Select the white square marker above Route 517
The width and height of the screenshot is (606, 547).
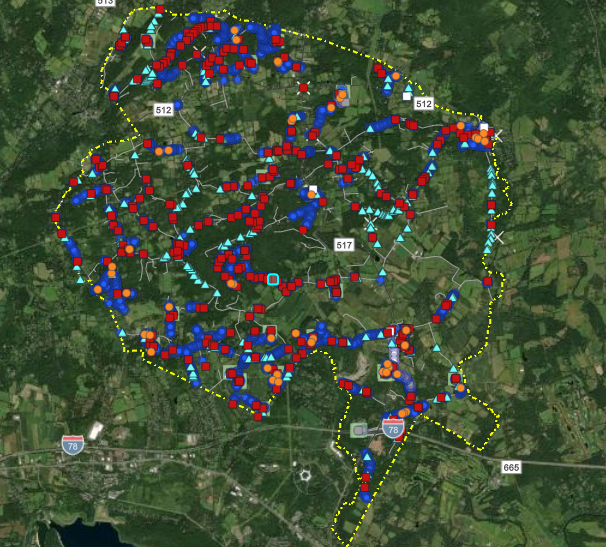313,189
